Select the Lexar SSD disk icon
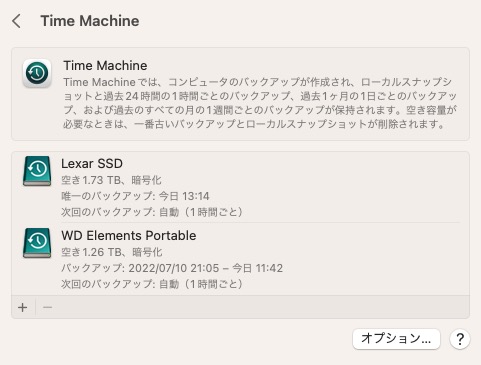Viewport: 481px width, 365px height. pos(37,171)
